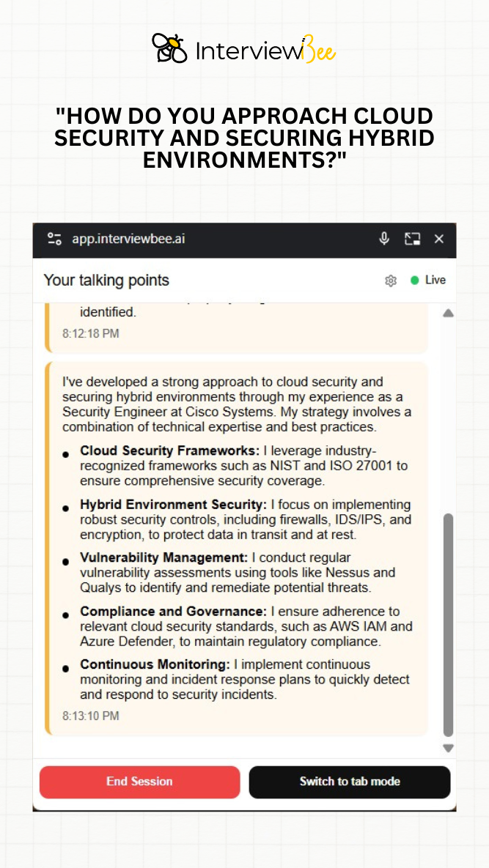Click the 8:13:10 PM timestamp
The image size is (489, 868).
(91, 716)
